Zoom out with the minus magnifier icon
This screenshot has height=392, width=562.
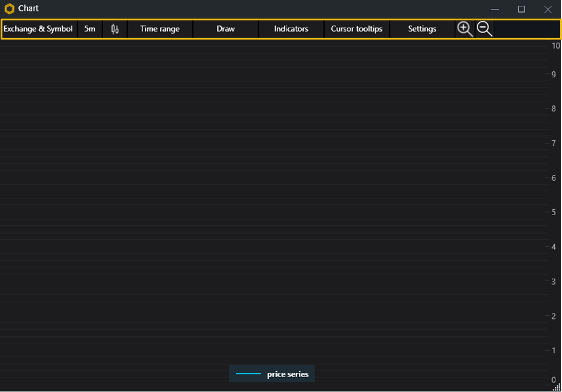pos(485,29)
